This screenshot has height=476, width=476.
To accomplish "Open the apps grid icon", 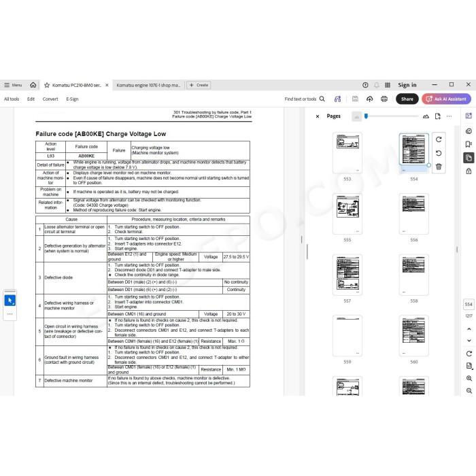I will tap(388, 85).
